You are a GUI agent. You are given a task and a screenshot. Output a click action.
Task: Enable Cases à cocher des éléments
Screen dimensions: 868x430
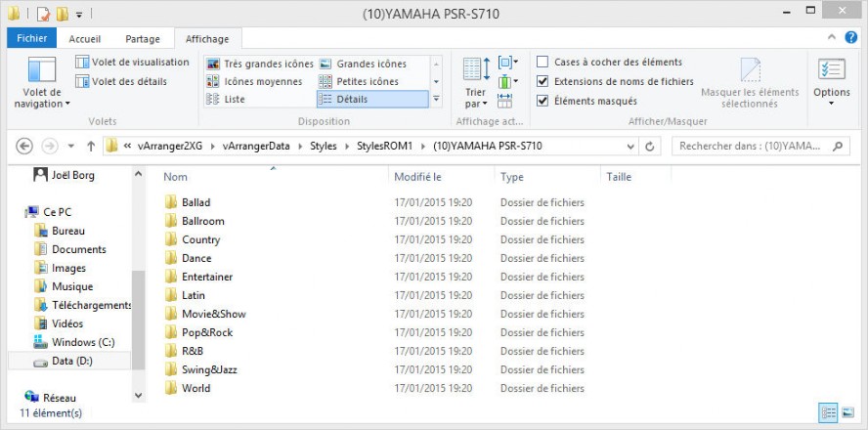tap(542, 62)
